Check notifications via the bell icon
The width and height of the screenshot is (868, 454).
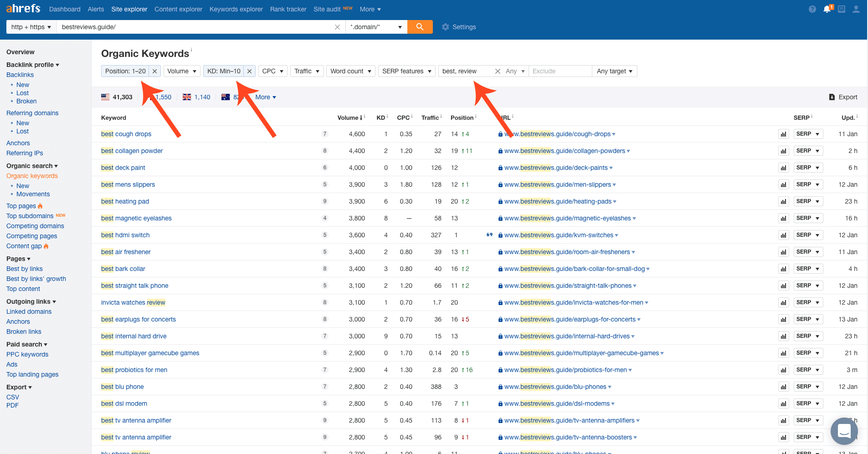click(827, 9)
